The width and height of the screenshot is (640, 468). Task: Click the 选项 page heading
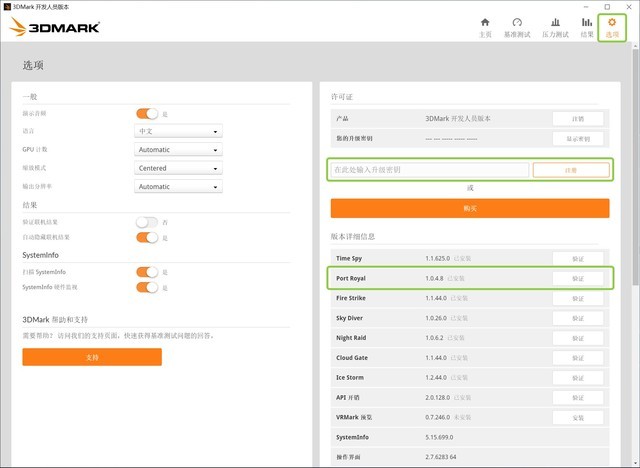(x=33, y=65)
